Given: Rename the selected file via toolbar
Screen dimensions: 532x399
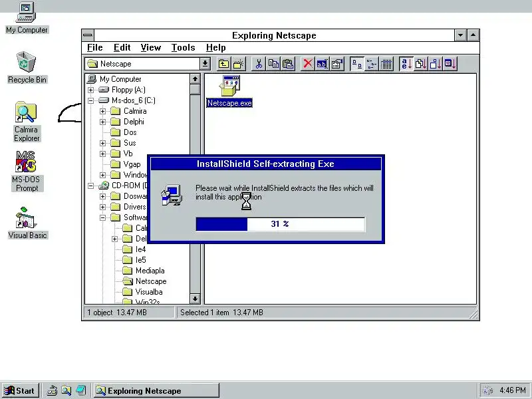Looking at the screenshot, I should [x=322, y=64].
